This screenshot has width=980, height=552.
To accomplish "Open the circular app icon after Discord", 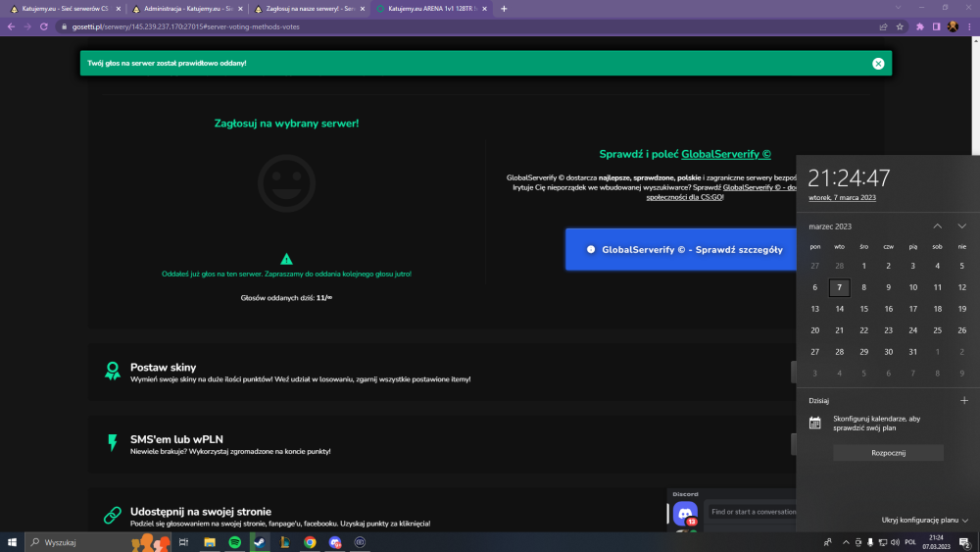I will click(x=360, y=542).
